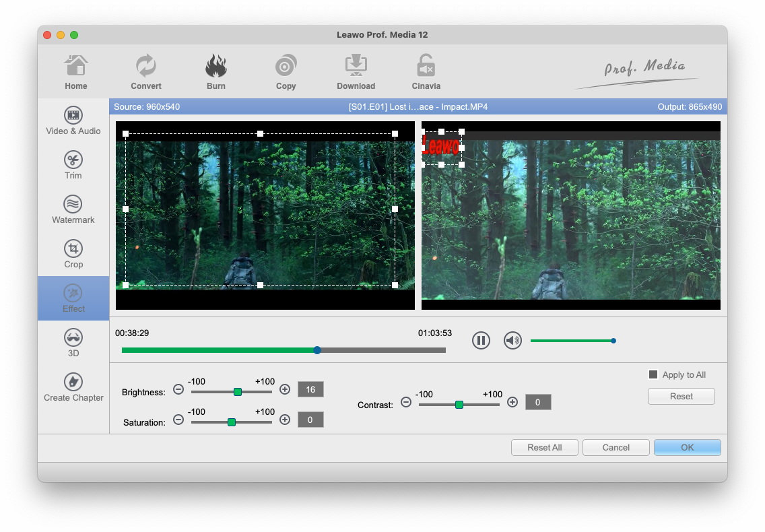Viewport: 765px width, 532px height.
Task: Open the 3D settings panel
Action: click(x=73, y=343)
